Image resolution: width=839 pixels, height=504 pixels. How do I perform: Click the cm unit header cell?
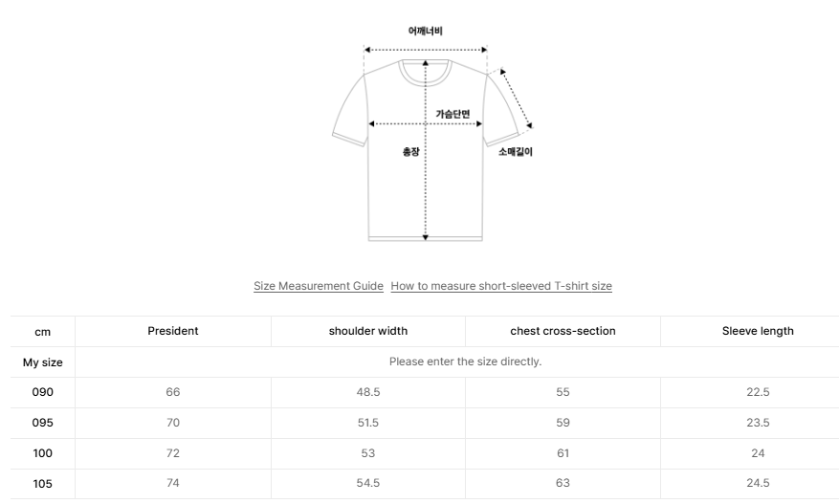tap(43, 332)
